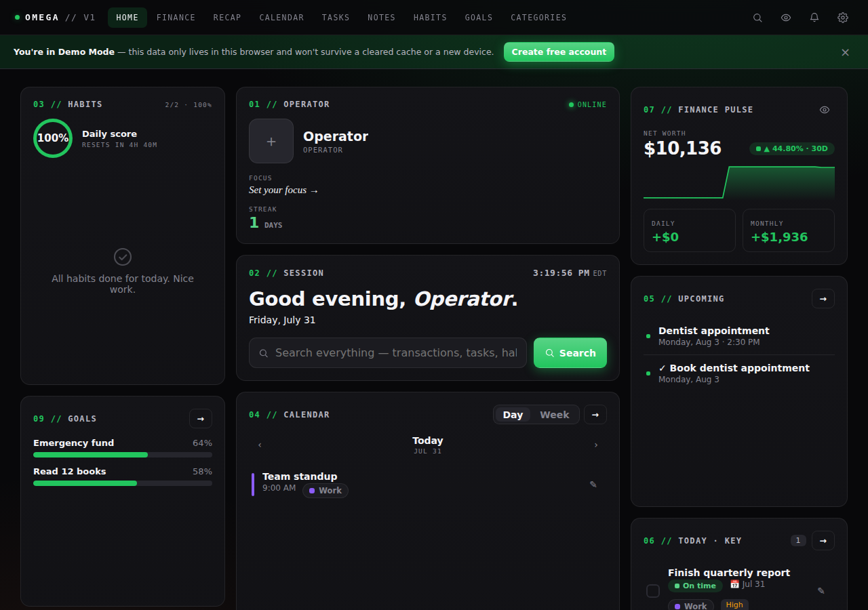Click the 100% daily score ring
This screenshot has height=610, width=868.
point(53,138)
